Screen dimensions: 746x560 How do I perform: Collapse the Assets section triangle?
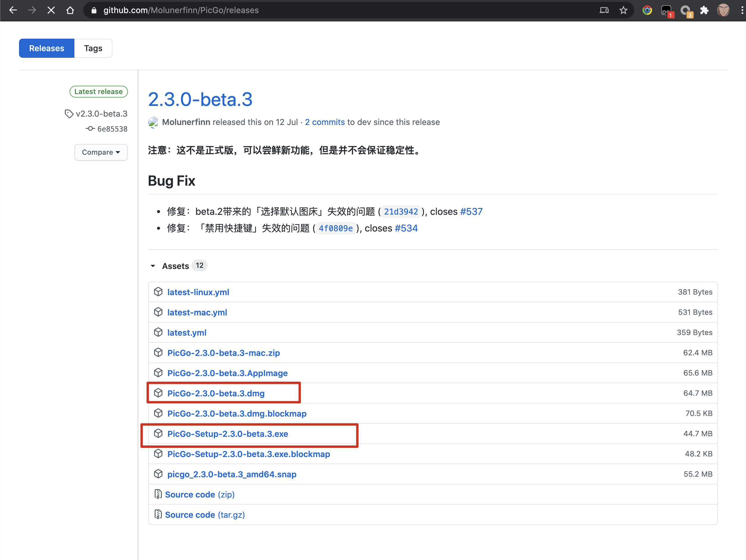pyautogui.click(x=153, y=266)
